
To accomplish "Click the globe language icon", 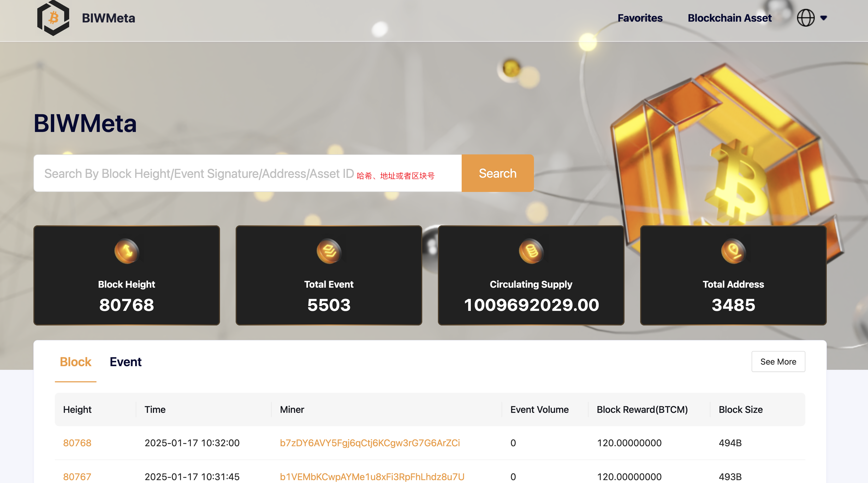I will tap(805, 18).
